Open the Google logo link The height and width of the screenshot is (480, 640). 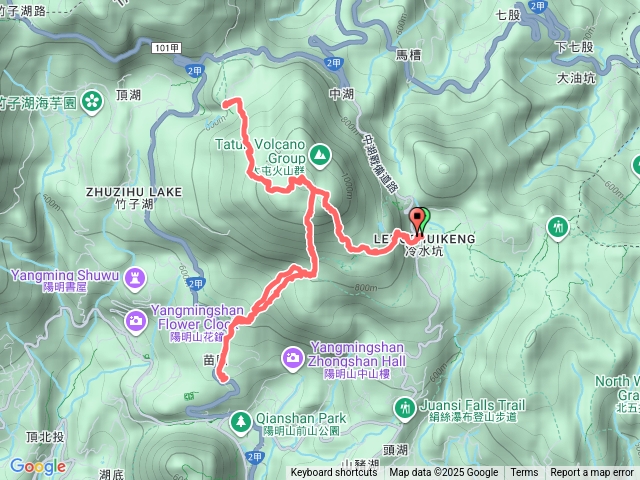38,466
